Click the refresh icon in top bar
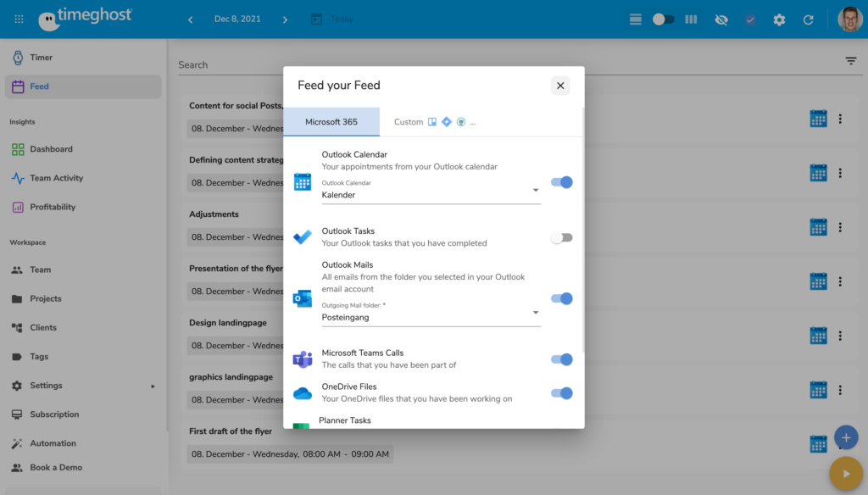Image resolution: width=868 pixels, height=495 pixels. pos(808,19)
